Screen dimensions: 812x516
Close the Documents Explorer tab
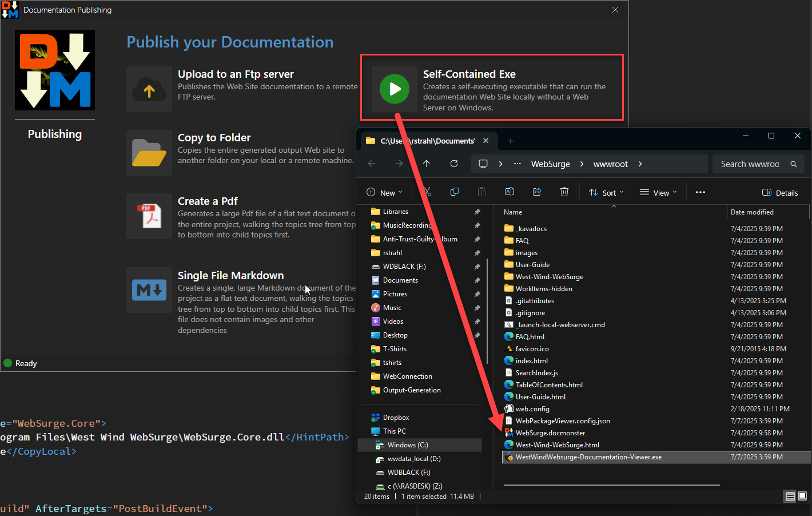tap(485, 141)
